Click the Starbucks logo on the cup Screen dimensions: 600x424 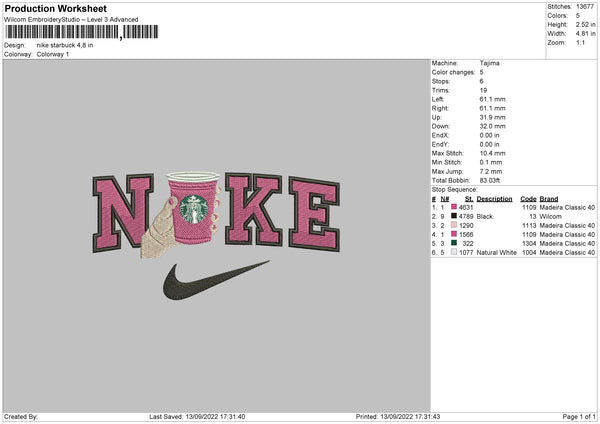[194, 209]
